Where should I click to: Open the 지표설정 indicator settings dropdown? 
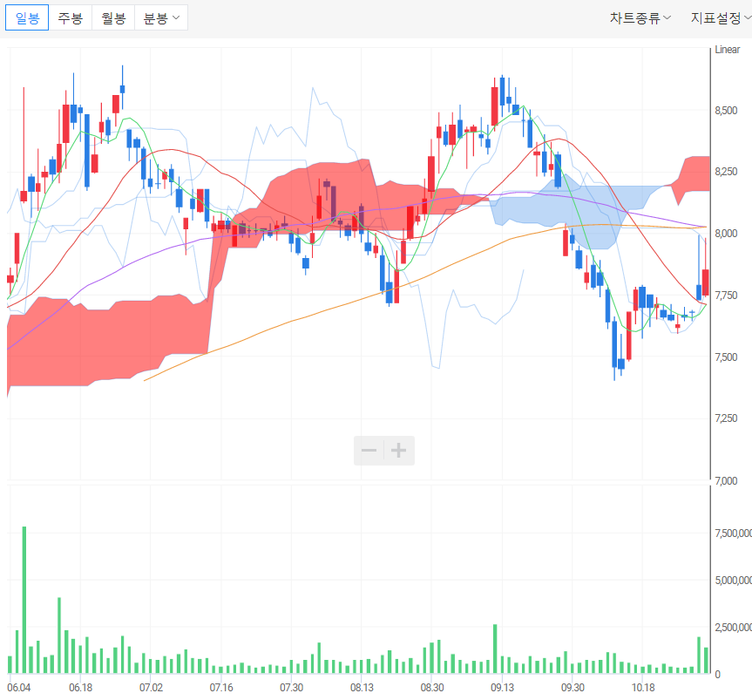(721, 18)
